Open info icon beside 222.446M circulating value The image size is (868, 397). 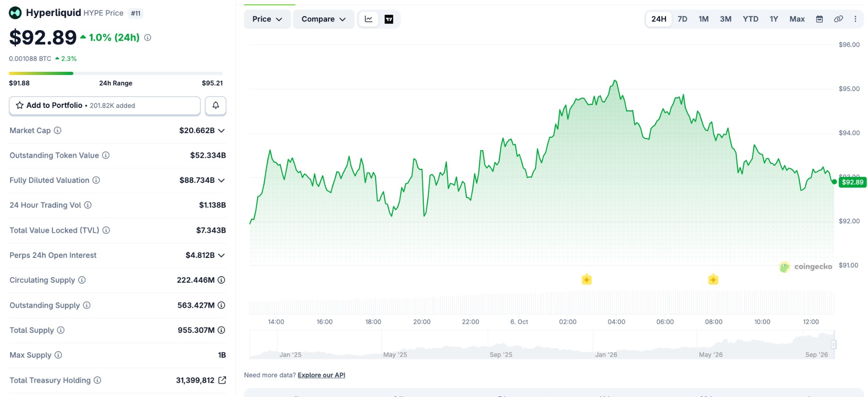[221, 280]
